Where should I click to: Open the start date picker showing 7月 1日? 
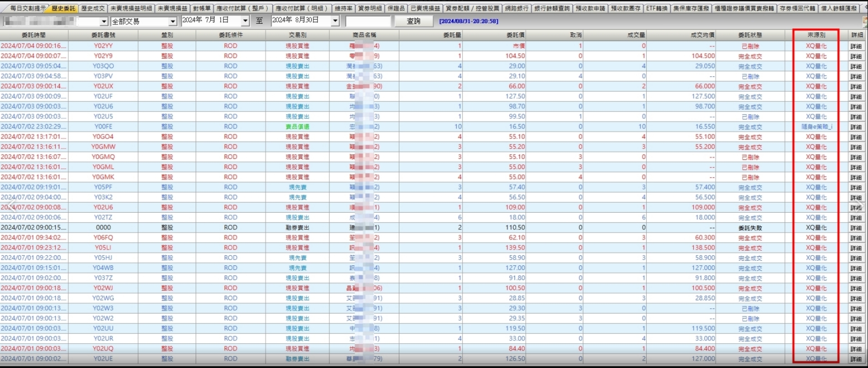[245, 21]
